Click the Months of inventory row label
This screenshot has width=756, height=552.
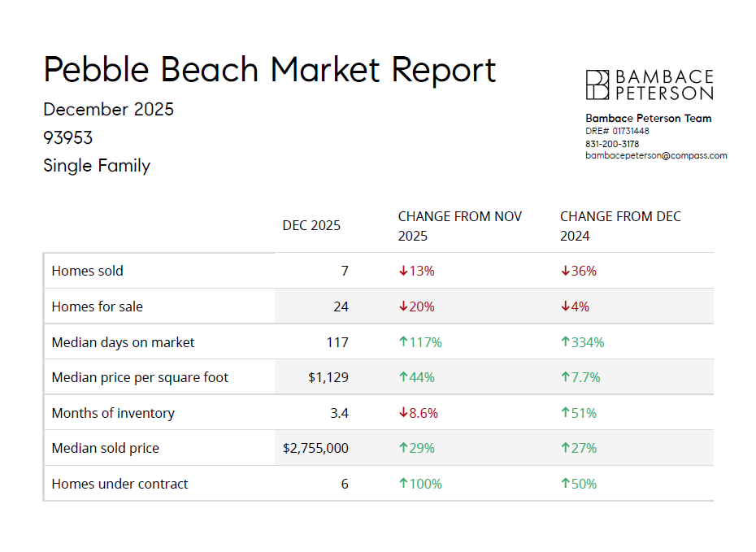click(113, 413)
